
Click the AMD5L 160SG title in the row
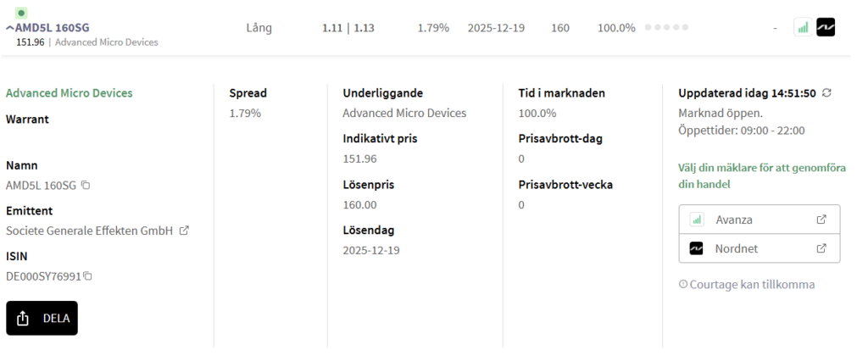(52, 28)
